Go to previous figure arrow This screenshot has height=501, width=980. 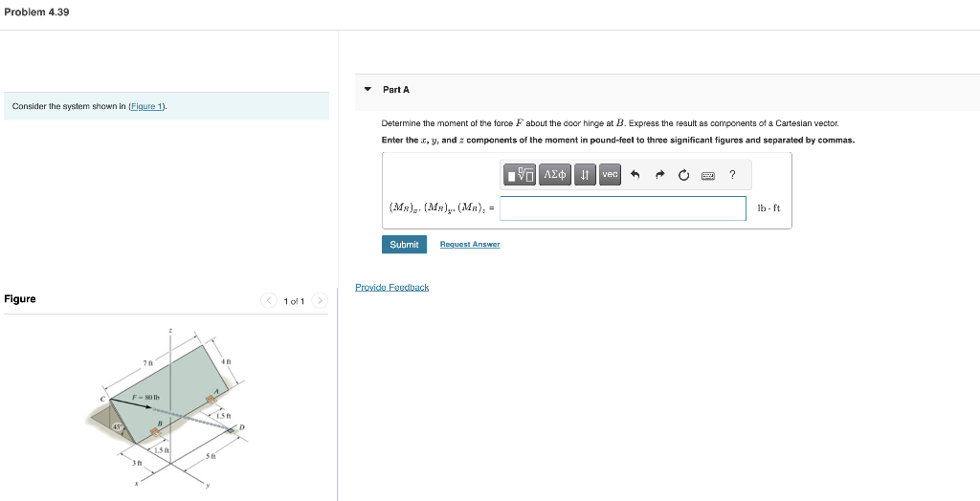pos(268,301)
